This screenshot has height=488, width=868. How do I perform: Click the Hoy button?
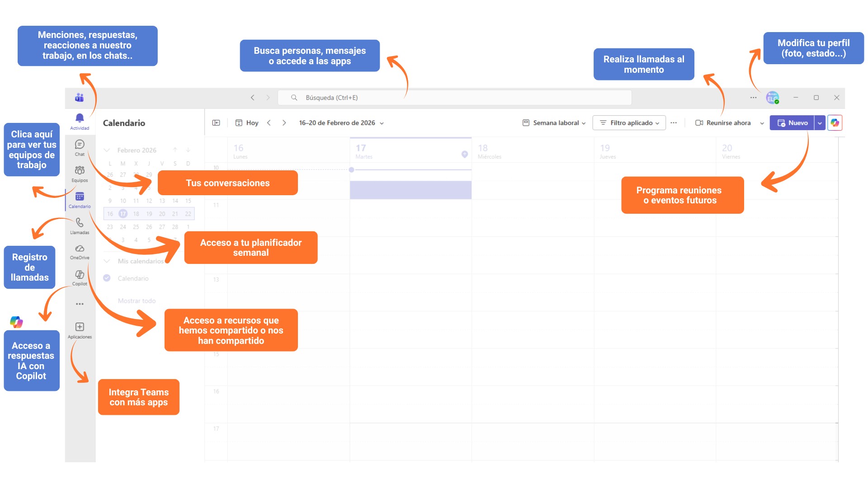tap(247, 123)
